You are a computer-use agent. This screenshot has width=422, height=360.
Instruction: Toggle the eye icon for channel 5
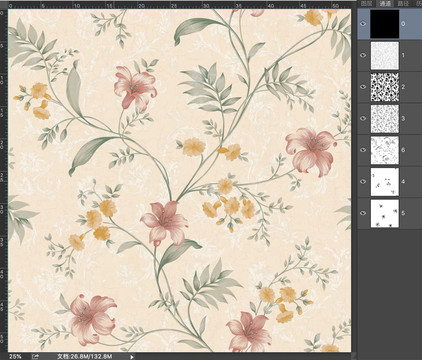(363, 213)
